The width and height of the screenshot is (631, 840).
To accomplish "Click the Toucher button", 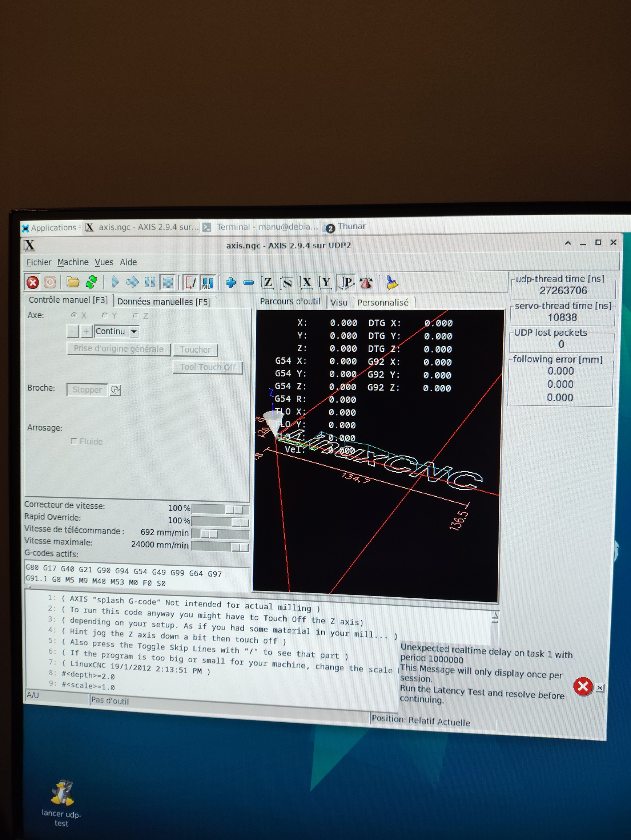I will pyautogui.click(x=195, y=350).
